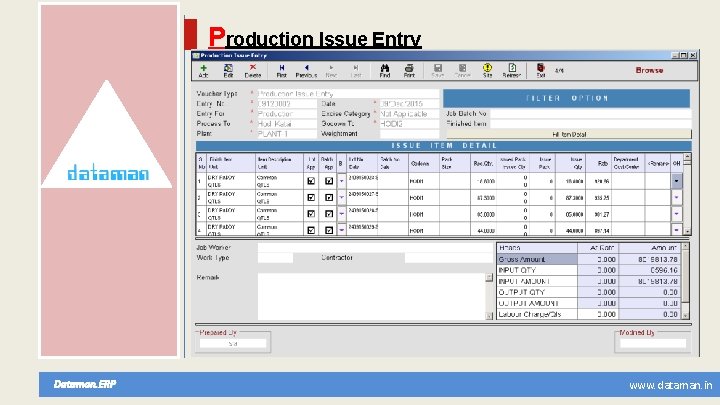720x405 pixels.
Task: Click down arrow of Remark scrollbar
Action: (x=489, y=316)
